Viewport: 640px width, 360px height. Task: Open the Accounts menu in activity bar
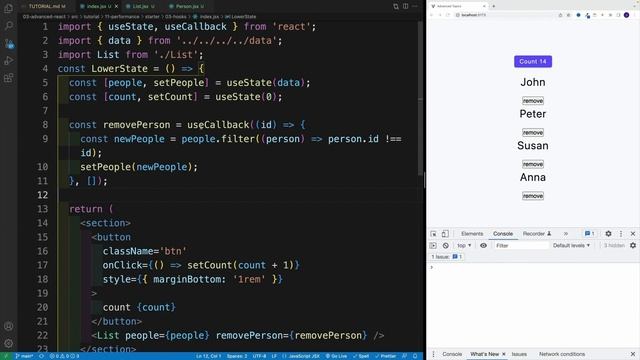(9, 326)
